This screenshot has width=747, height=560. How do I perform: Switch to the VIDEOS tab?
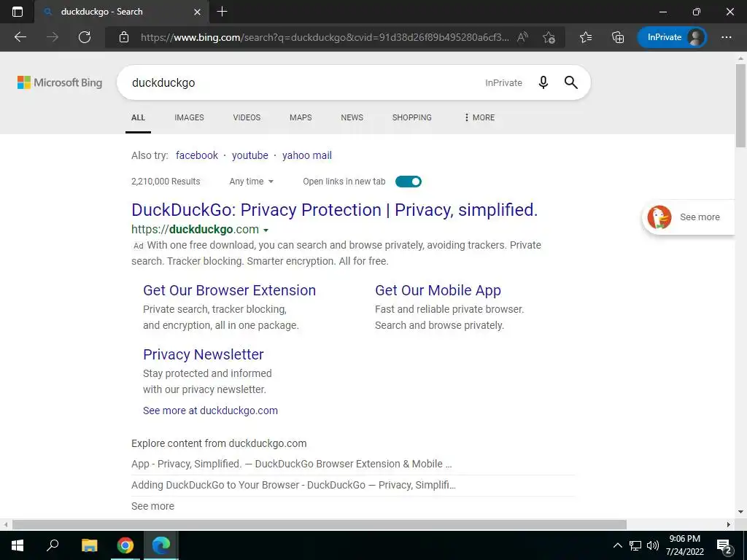coord(247,117)
